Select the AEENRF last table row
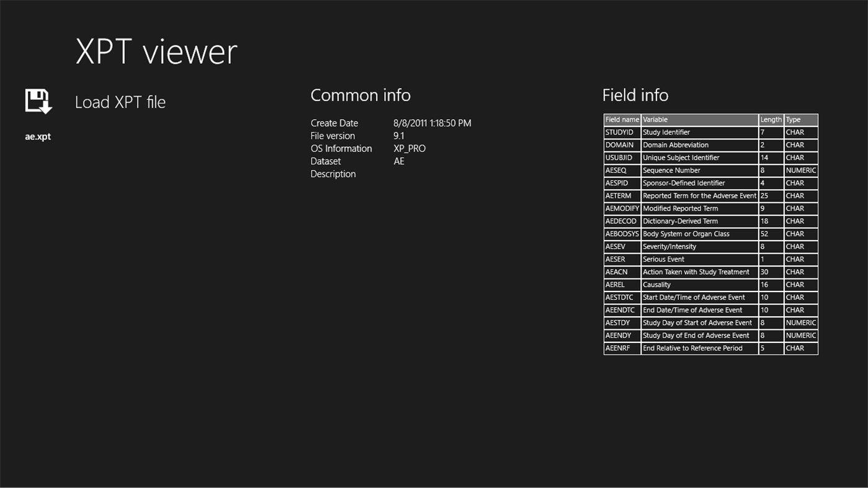The width and height of the screenshot is (868, 488). click(x=682, y=348)
